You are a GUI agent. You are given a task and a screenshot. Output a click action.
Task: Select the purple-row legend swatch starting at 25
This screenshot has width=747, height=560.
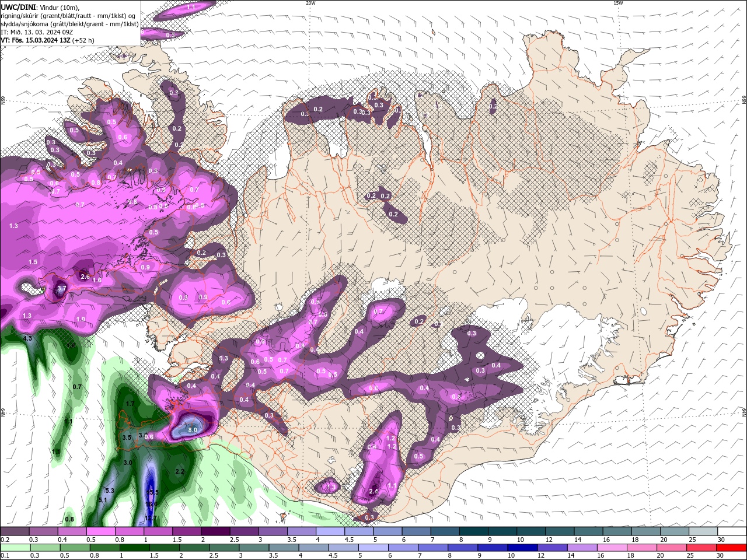703,531
